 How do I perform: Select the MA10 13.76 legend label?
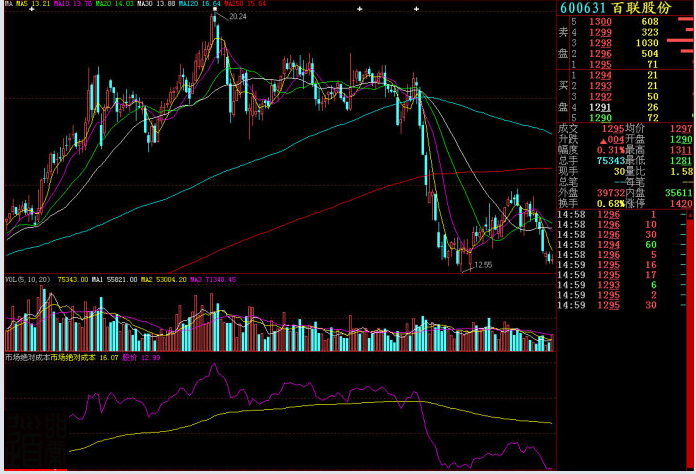click(73, 4)
